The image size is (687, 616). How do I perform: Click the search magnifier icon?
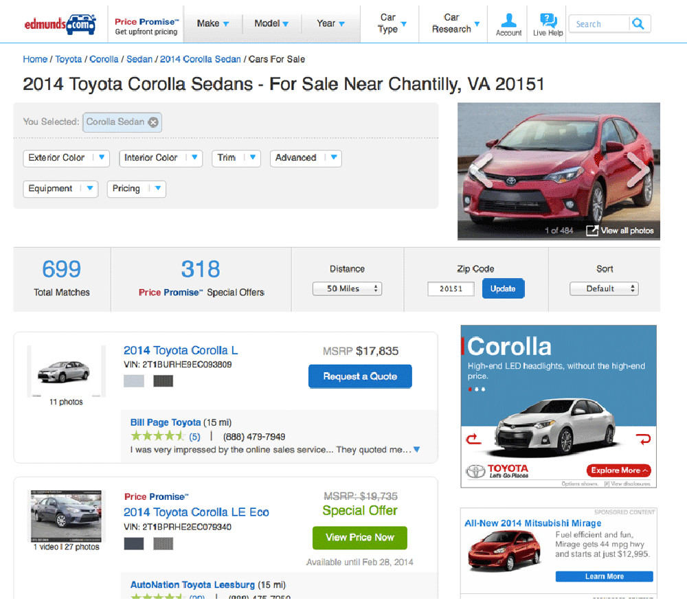pyautogui.click(x=638, y=23)
